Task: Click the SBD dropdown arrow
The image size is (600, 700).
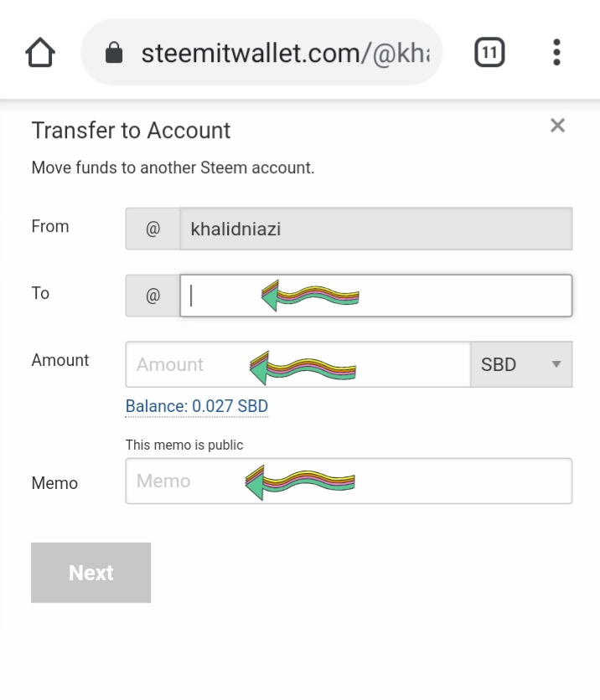Action: coord(555,364)
